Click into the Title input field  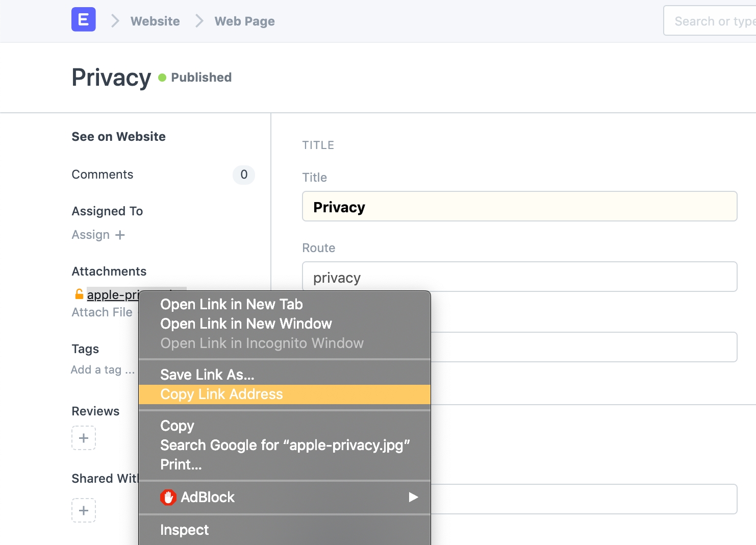(x=519, y=207)
